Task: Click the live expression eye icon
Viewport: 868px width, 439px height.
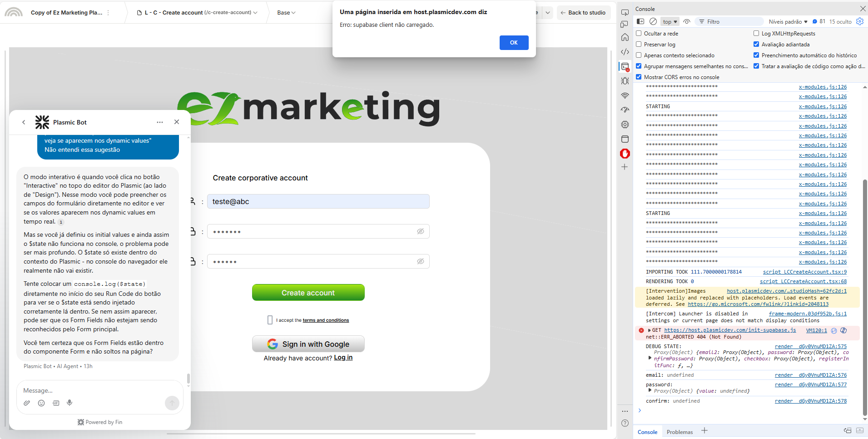Action: tap(687, 21)
